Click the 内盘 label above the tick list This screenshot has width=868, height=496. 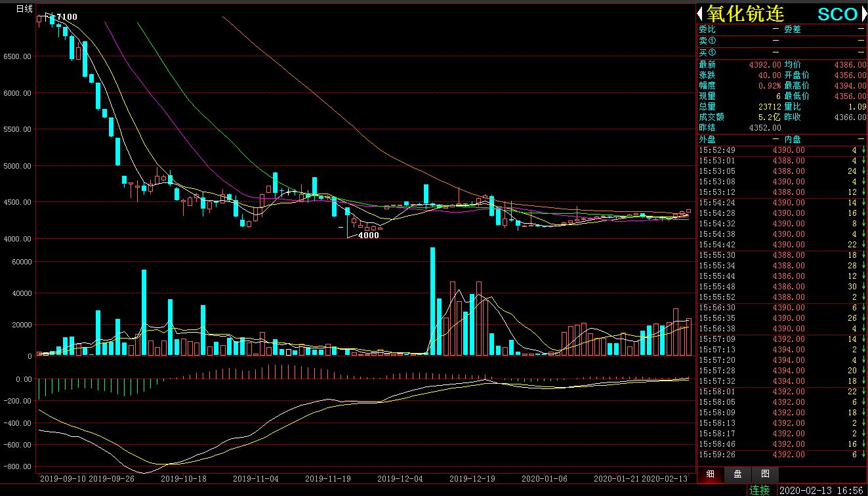pyautogui.click(x=793, y=140)
